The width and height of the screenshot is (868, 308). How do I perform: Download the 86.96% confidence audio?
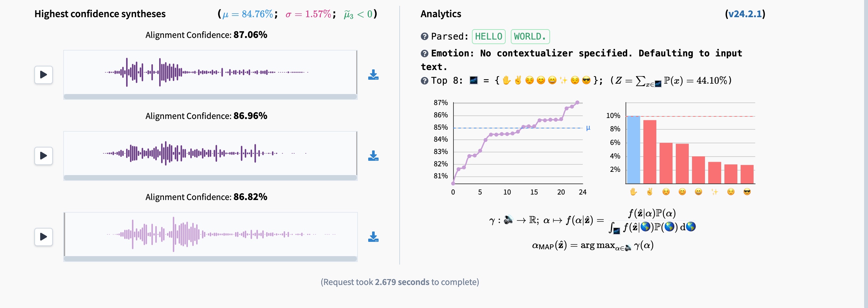373,156
